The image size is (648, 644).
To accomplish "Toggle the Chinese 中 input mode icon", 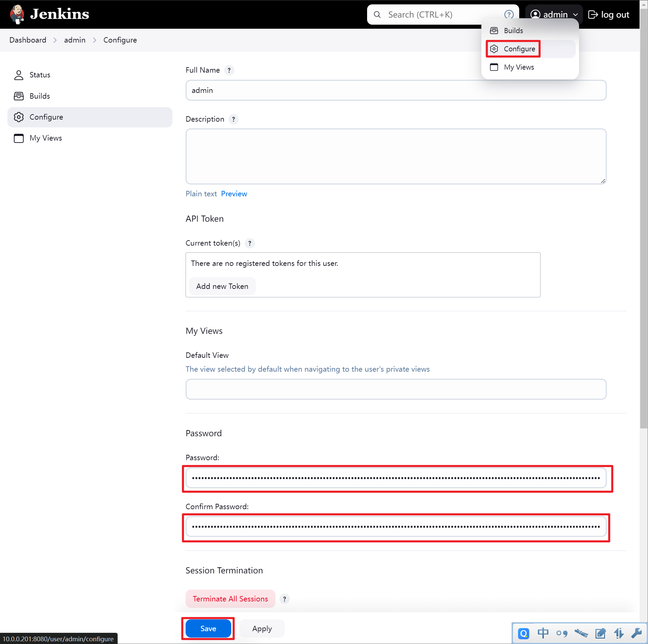I will click(x=543, y=633).
